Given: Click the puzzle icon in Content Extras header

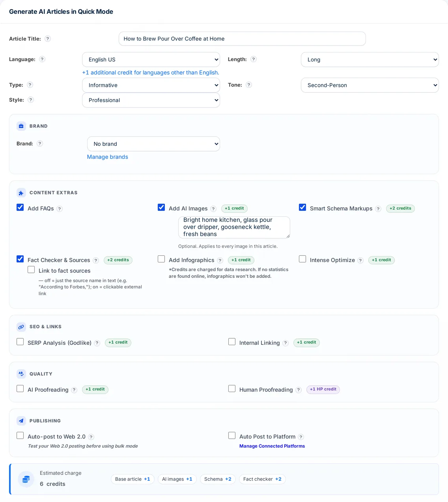Looking at the screenshot, I should pyautogui.click(x=21, y=193).
